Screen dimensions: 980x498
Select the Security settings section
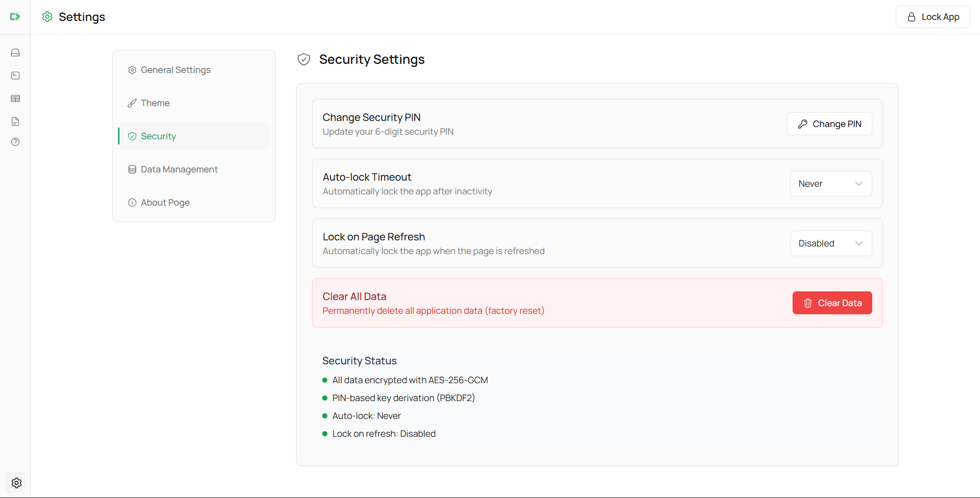[158, 136]
